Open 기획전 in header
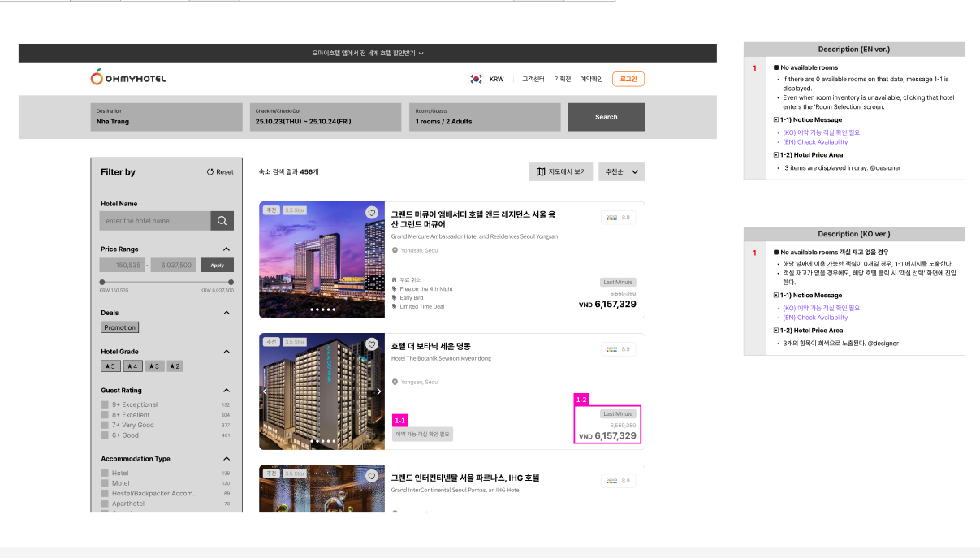 pyautogui.click(x=563, y=80)
